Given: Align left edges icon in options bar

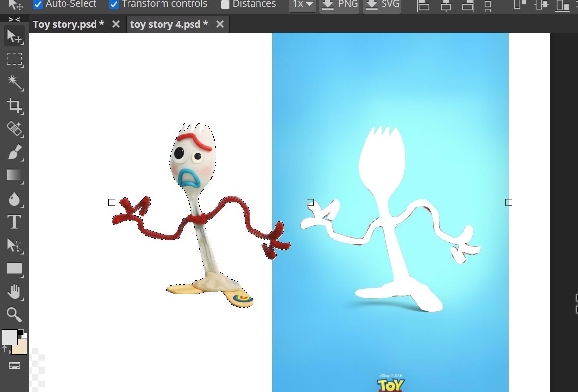Looking at the screenshot, I should [x=423, y=5].
